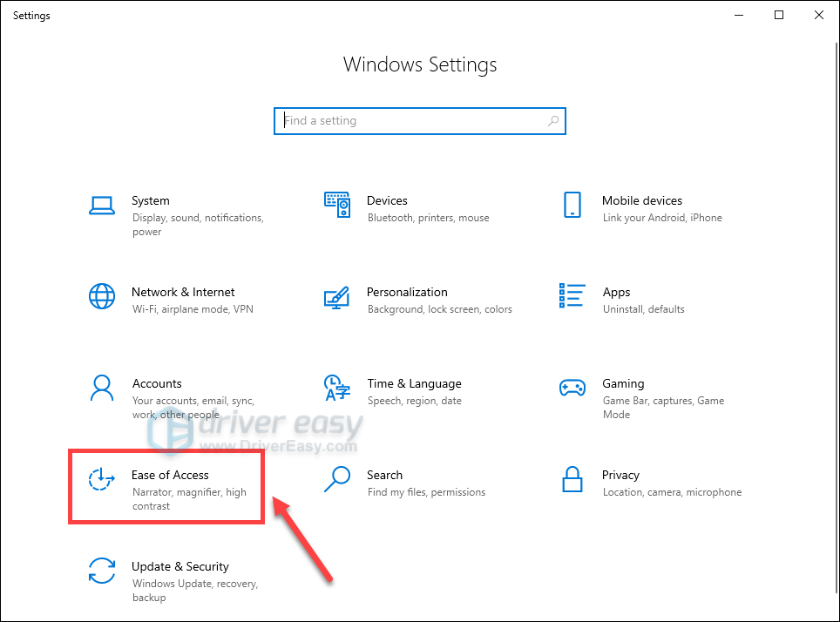This screenshot has width=840, height=622.
Task: Click the Mobile devices phone icon
Action: (572, 206)
